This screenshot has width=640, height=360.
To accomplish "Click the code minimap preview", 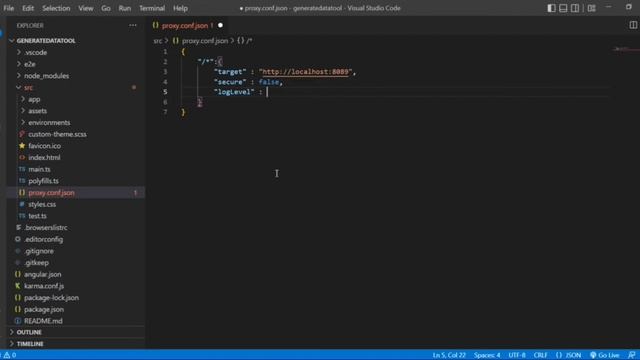I will click(x=625, y=49).
